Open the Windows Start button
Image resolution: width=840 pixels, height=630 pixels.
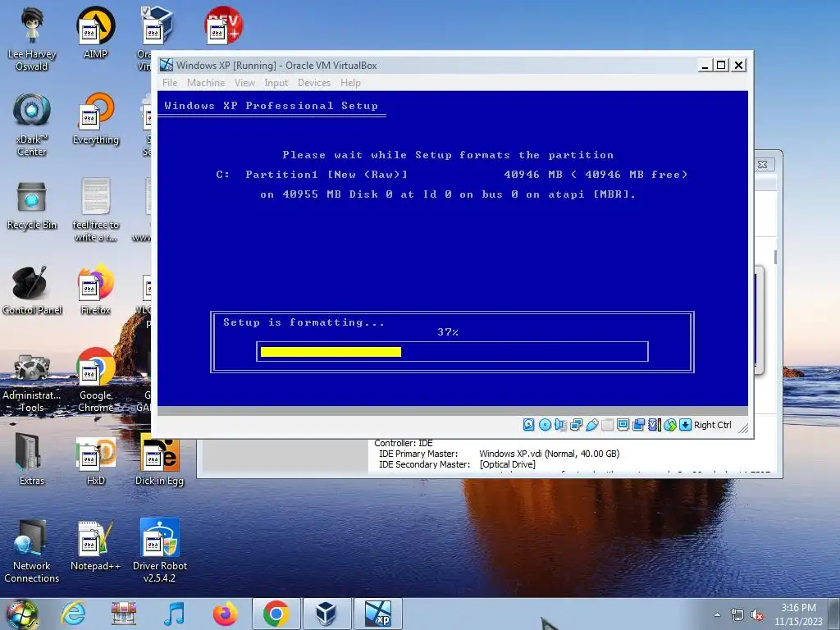[x=21, y=614]
